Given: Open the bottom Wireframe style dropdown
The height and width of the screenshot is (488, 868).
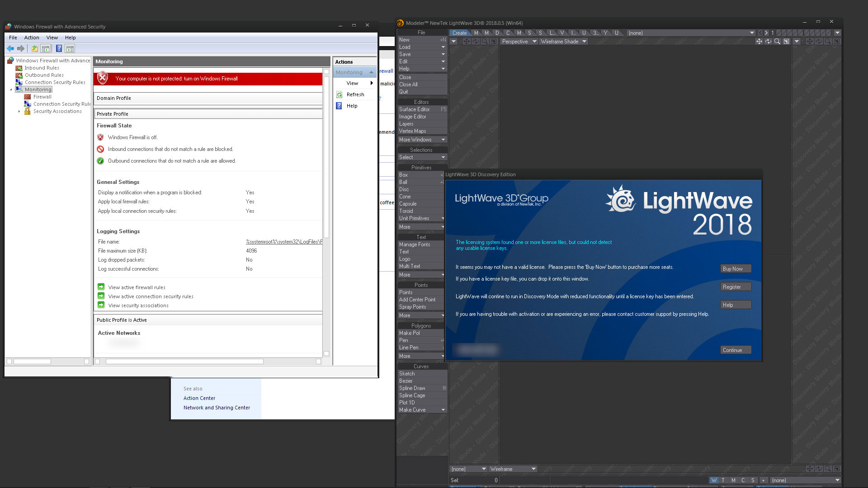Looking at the screenshot, I should pos(513,469).
